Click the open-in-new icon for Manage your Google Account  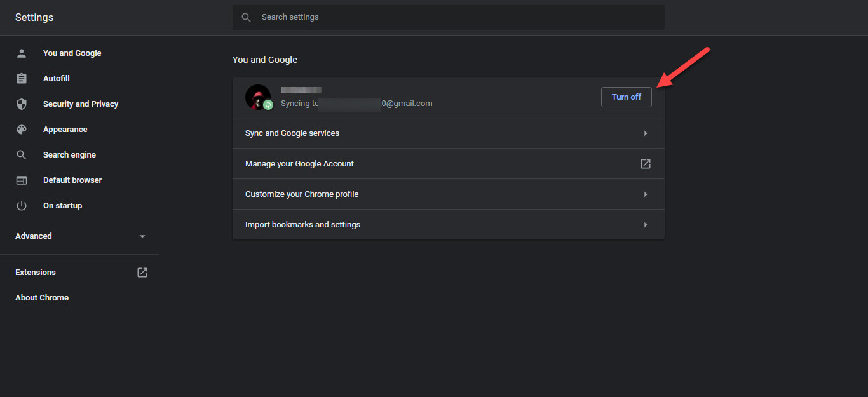click(x=645, y=164)
